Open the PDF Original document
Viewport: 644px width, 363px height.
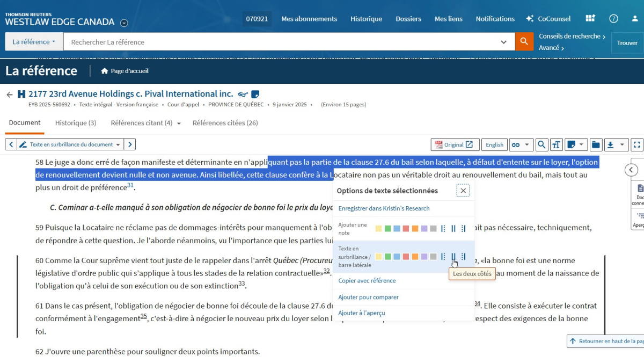click(454, 144)
